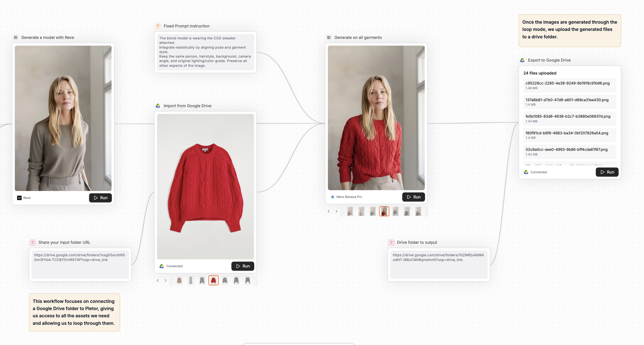Select last generated output thumbnail in carousel
This screenshot has width=644, height=345.
pyautogui.click(x=418, y=211)
